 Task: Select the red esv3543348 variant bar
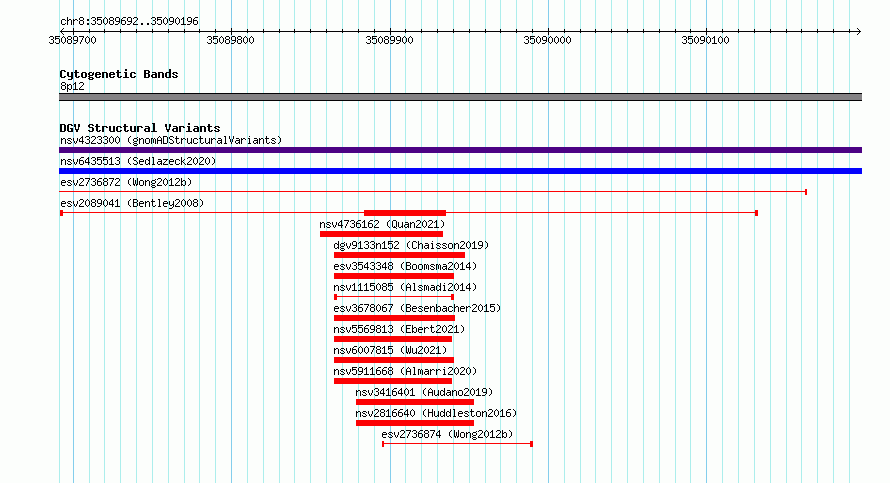coord(394,276)
